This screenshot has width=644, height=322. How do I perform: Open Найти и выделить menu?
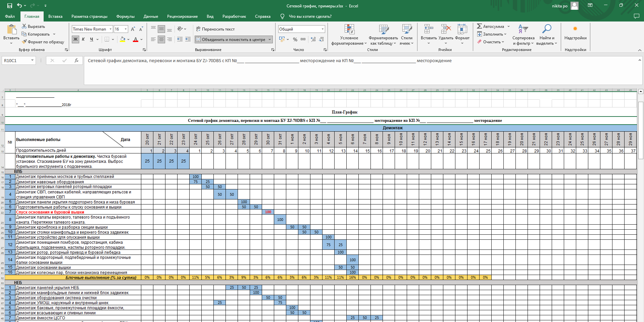tap(547, 34)
